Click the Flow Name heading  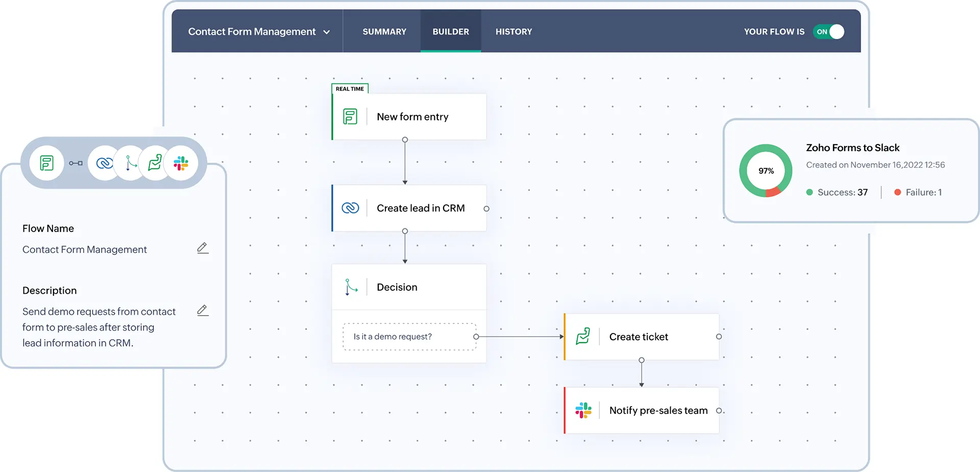[x=48, y=228]
